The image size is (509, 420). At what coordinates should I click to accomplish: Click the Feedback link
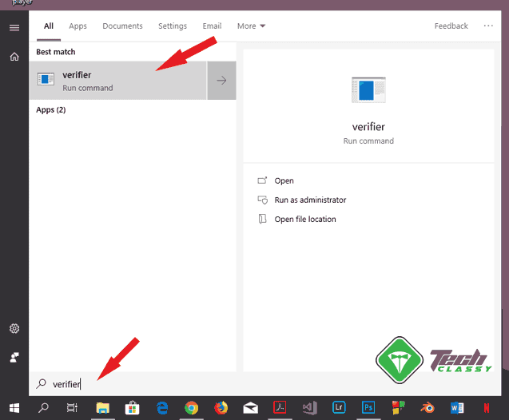[x=451, y=26]
